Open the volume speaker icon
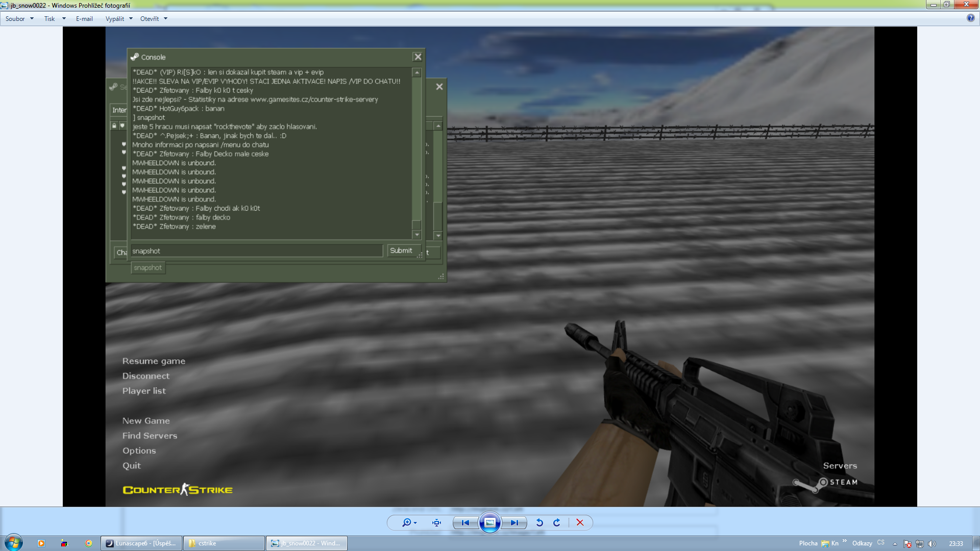The width and height of the screenshot is (980, 551). point(932,544)
